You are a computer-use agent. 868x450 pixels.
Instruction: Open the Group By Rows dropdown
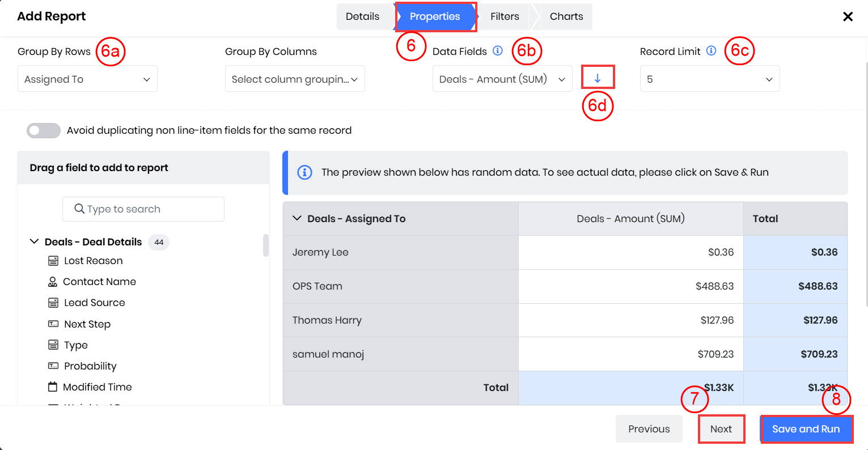pos(87,79)
